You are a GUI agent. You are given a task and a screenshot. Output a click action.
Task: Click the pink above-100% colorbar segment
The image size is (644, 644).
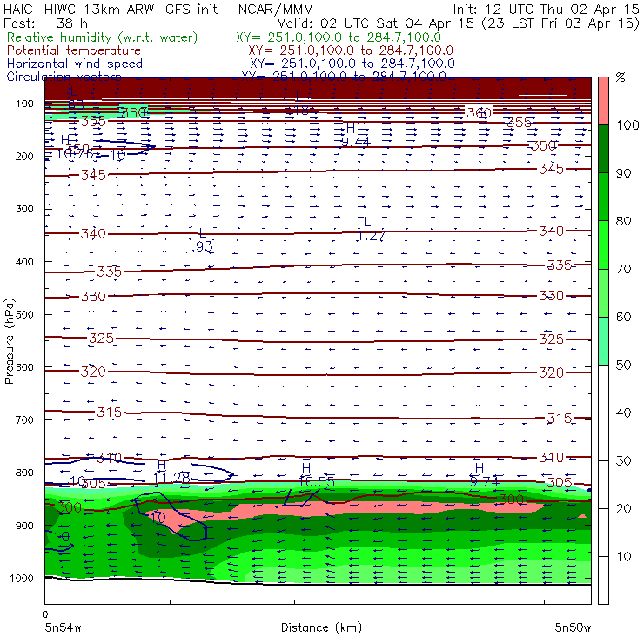(603, 101)
